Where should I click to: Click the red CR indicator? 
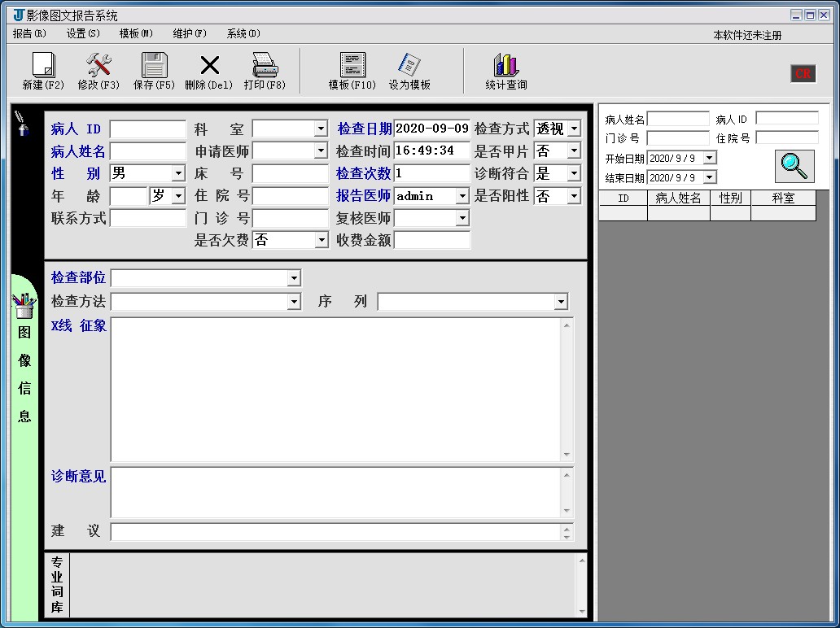[x=803, y=73]
